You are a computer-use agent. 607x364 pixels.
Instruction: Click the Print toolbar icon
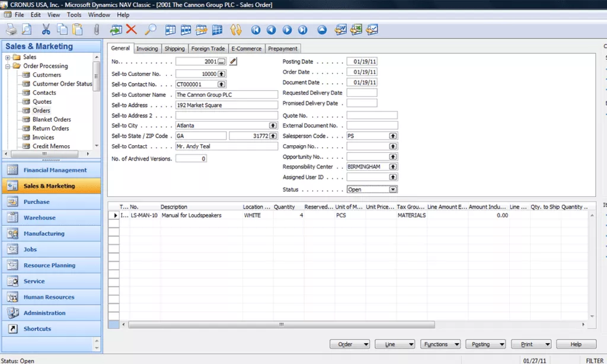click(x=11, y=30)
